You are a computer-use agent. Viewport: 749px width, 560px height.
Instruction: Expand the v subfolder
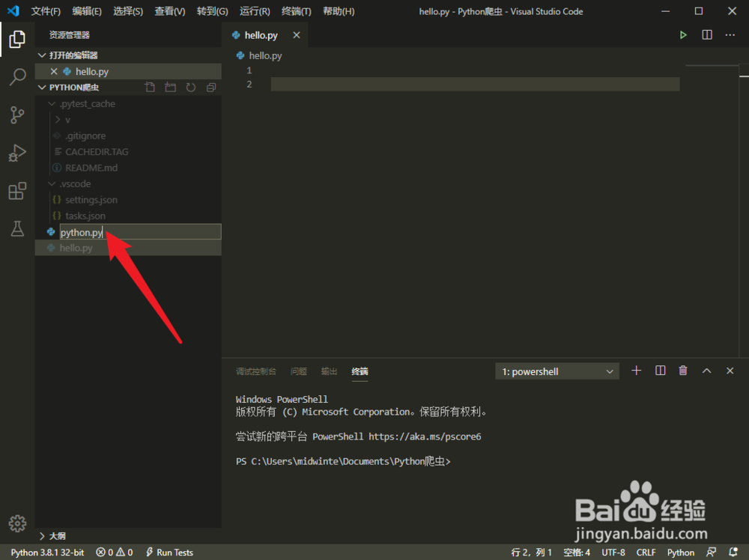58,120
